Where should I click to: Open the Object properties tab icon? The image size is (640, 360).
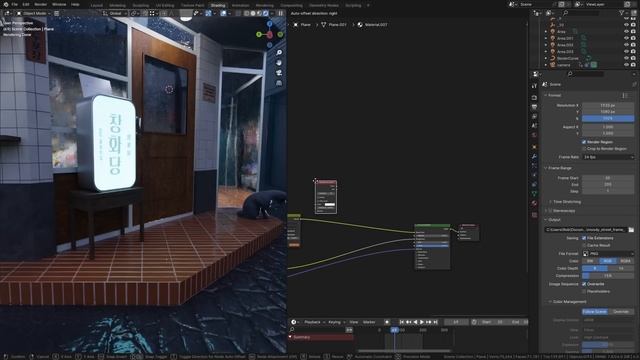click(x=534, y=147)
